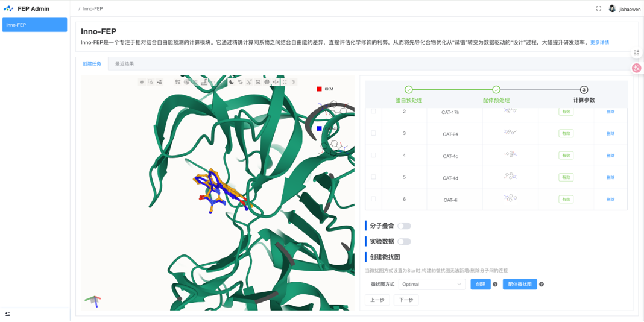Open the 微扰图方式 Optimal dropdown
The width and height of the screenshot is (644, 322).
pyautogui.click(x=431, y=284)
